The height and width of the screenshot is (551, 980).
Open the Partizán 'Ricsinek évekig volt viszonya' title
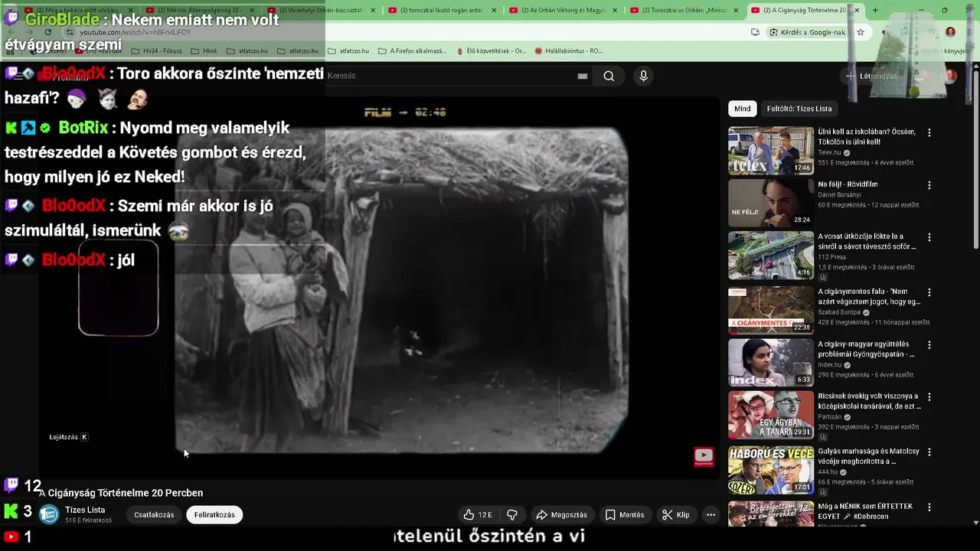868,401
